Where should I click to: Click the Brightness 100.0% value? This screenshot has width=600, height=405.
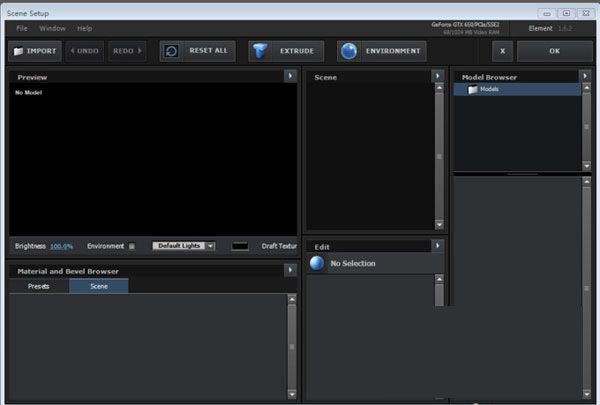(61, 246)
